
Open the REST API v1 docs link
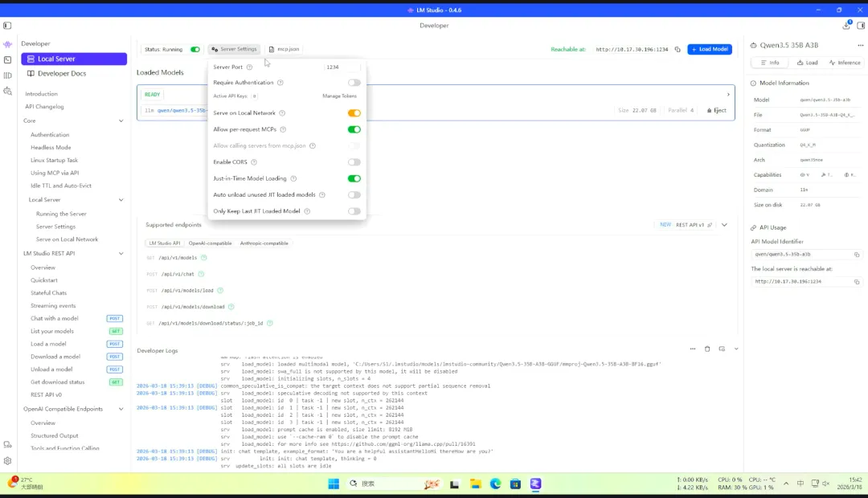click(694, 225)
